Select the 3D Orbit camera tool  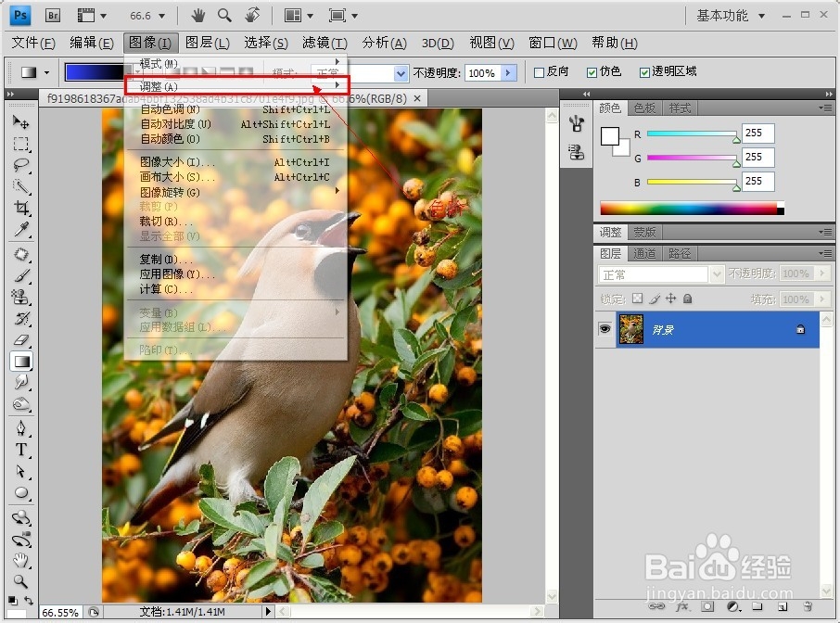click(x=21, y=540)
